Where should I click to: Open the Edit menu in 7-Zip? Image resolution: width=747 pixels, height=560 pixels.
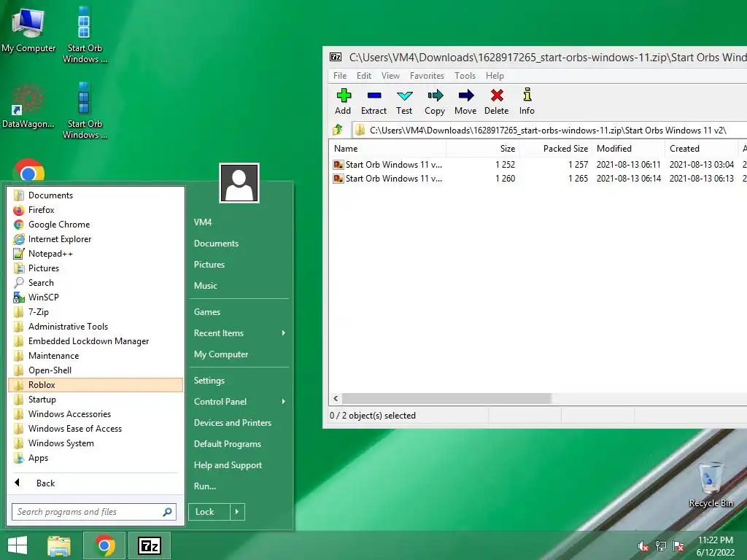[364, 76]
